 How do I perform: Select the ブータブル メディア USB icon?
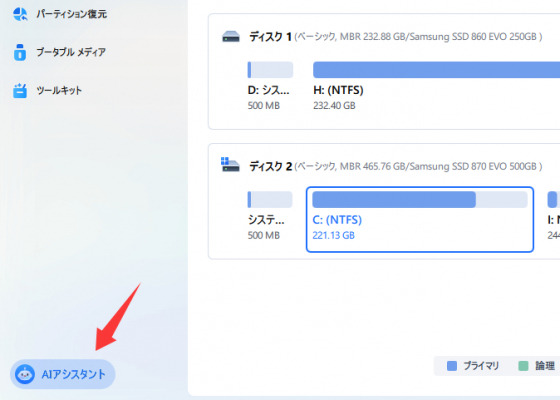pyautogui.click(x=20, y=52)
